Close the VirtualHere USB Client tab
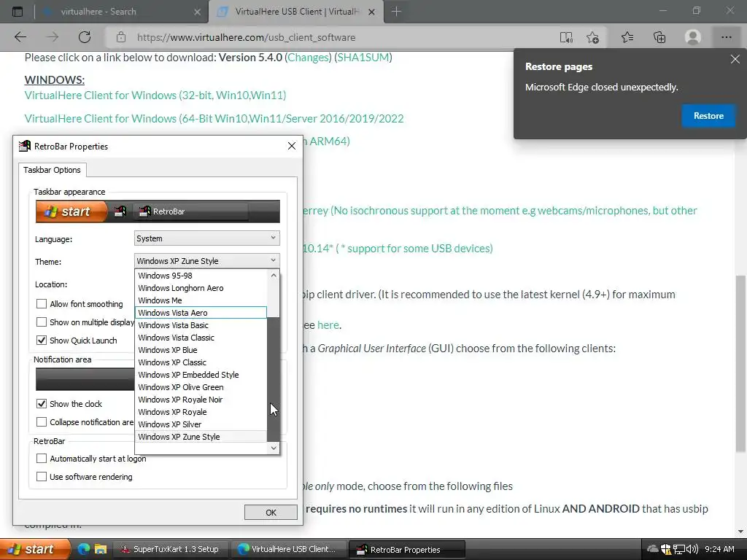This screenshot has width=747, height=560. tap(372, 12)
